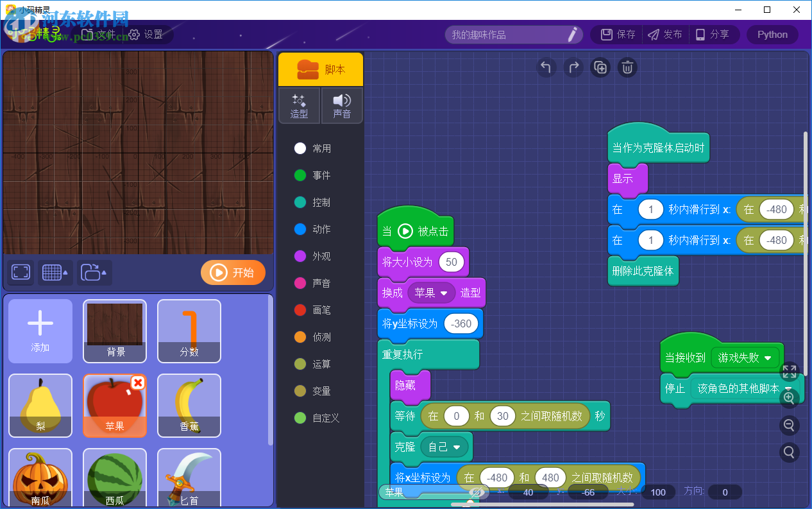
Task: Select the 西瓜 sprite thumbnail
Action: 114,478
